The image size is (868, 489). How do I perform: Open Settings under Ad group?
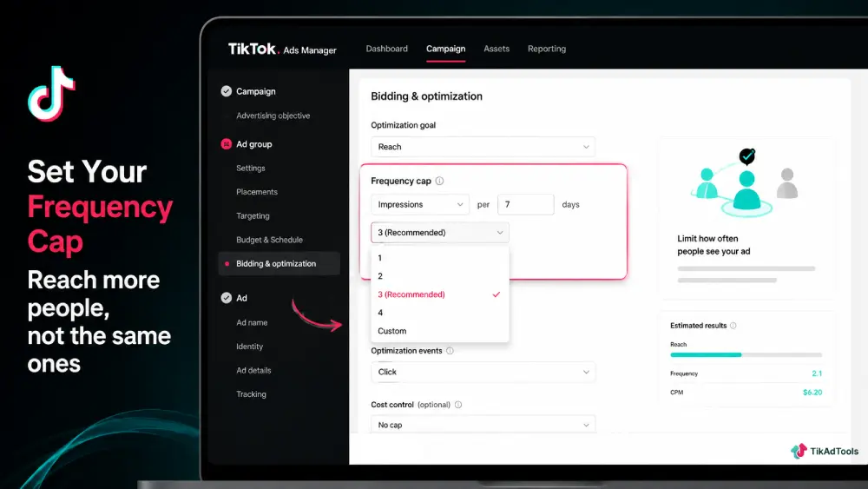pyautogui.click(x=250, y=169)
